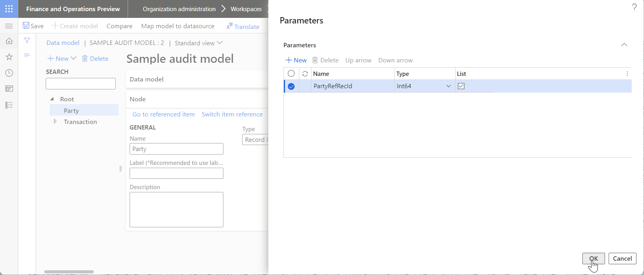
Task: Confirm parameters with OK button
Action: 594,258
